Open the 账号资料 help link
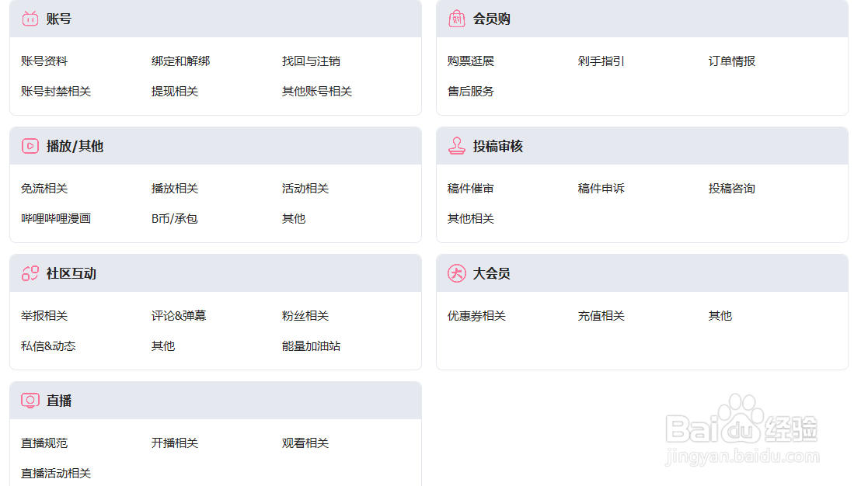 (44, 61)
